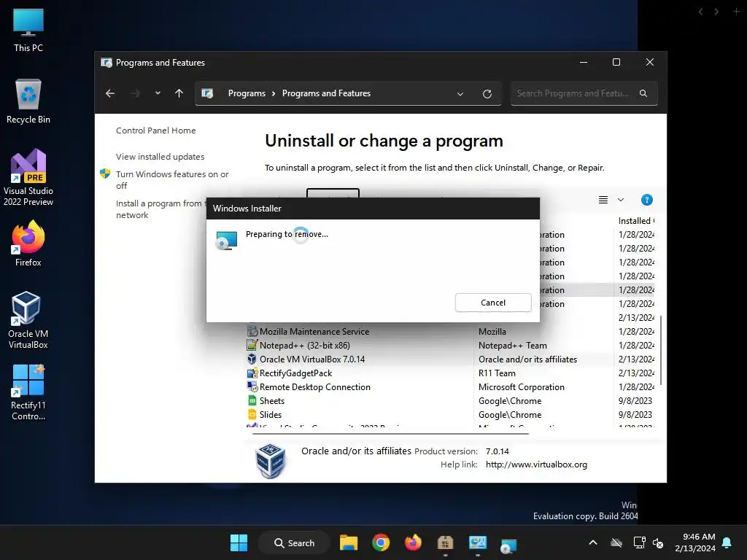Open the Windows Start menu
This screenshot has width=747, height=560.
tap(239, 542)
